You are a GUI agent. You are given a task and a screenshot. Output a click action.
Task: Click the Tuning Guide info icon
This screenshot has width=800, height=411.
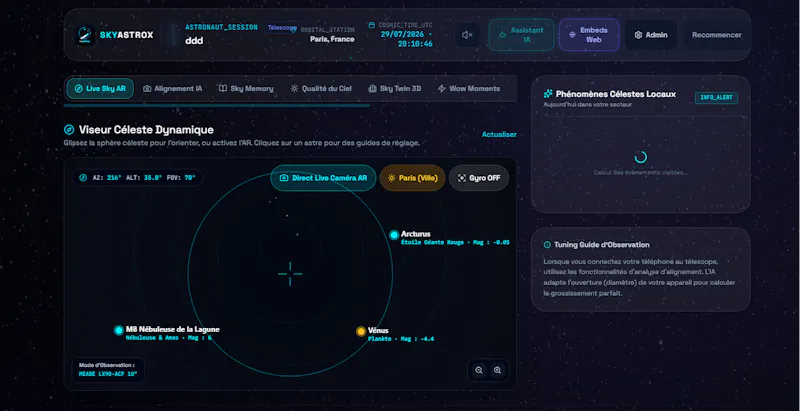click(x=547, y=245)
